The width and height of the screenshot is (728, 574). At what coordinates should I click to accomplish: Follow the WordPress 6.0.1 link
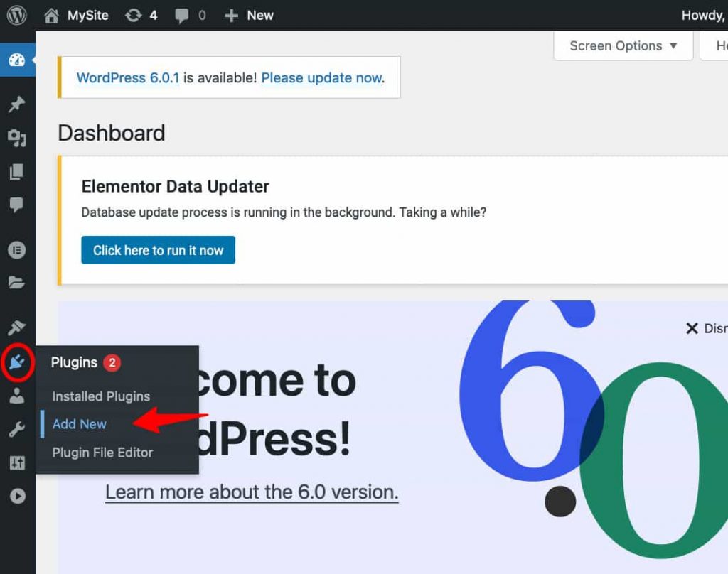pos(128,77)
